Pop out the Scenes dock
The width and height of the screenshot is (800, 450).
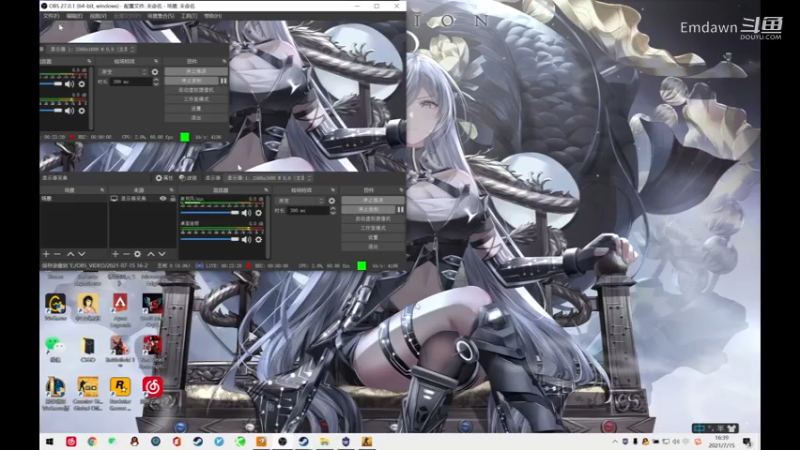[x=102, y=190]
